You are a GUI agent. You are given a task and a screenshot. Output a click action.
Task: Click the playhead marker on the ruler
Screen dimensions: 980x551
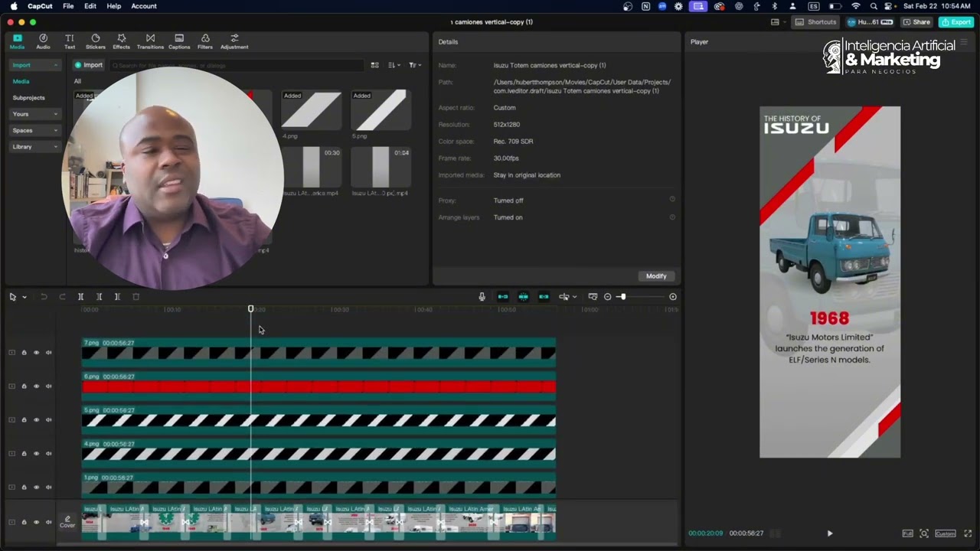click(251, 308)
